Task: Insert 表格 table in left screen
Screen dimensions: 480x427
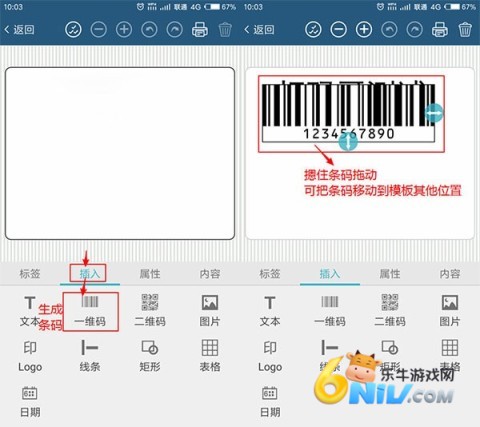Action: [210, 356]
